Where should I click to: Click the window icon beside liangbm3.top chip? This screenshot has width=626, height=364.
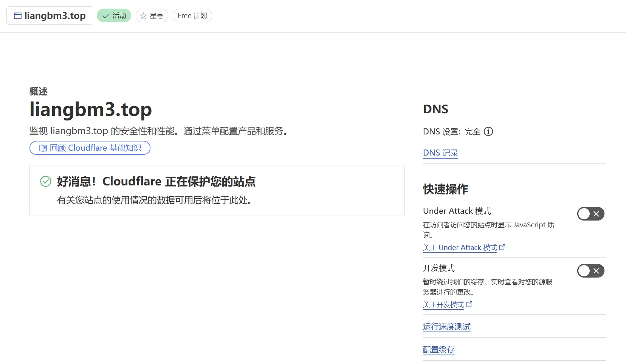pyautogui.click(x=18, y=16)
